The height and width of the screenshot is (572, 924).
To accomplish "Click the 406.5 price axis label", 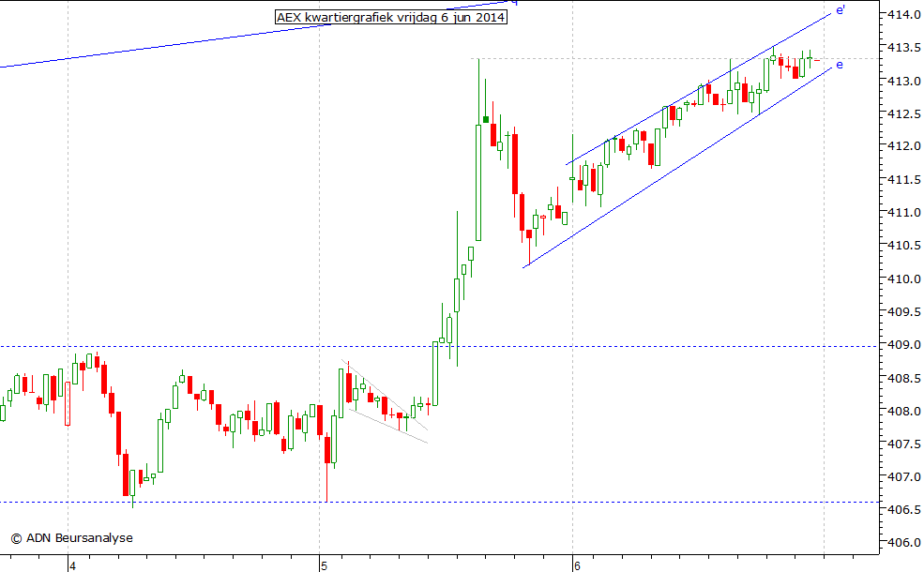I will [x=904, y=509].
